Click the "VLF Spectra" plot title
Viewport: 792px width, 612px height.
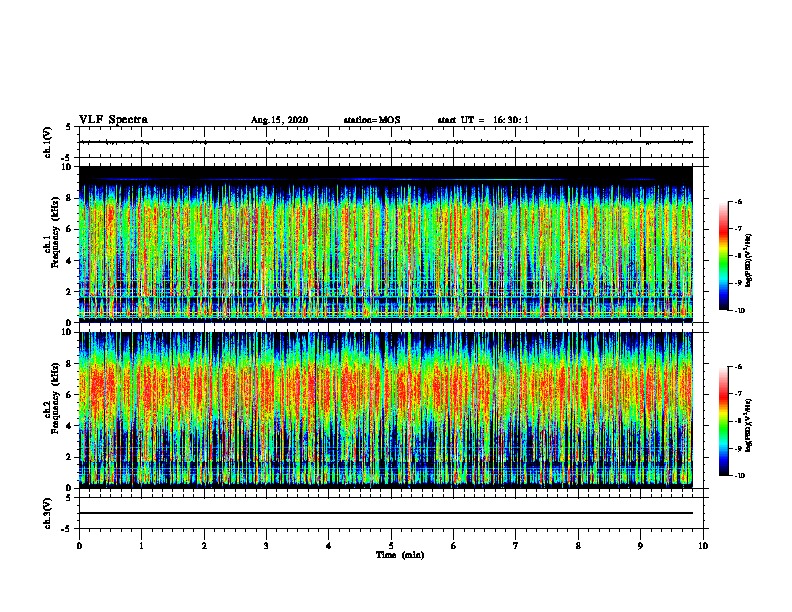point(113,120)
